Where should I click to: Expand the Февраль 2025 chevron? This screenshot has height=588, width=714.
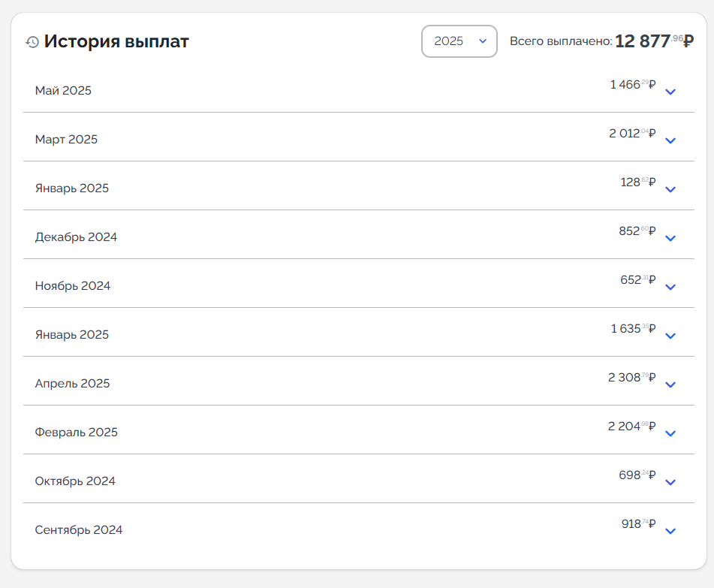tap(670, 433)
